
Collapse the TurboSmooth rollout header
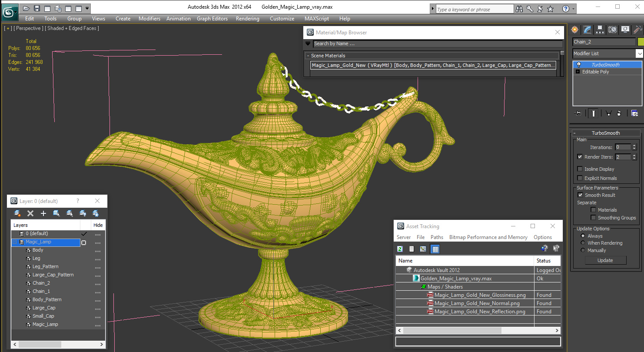point(606,133)
